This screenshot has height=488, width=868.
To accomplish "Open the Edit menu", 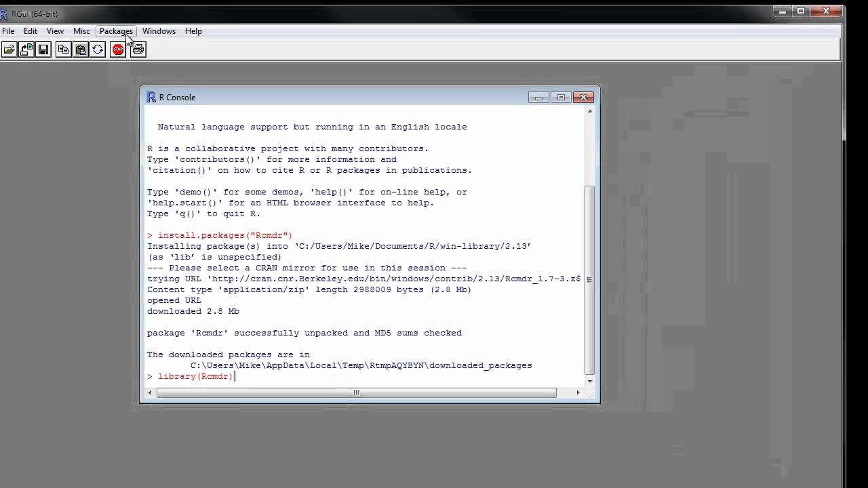I will click(31, 31).
